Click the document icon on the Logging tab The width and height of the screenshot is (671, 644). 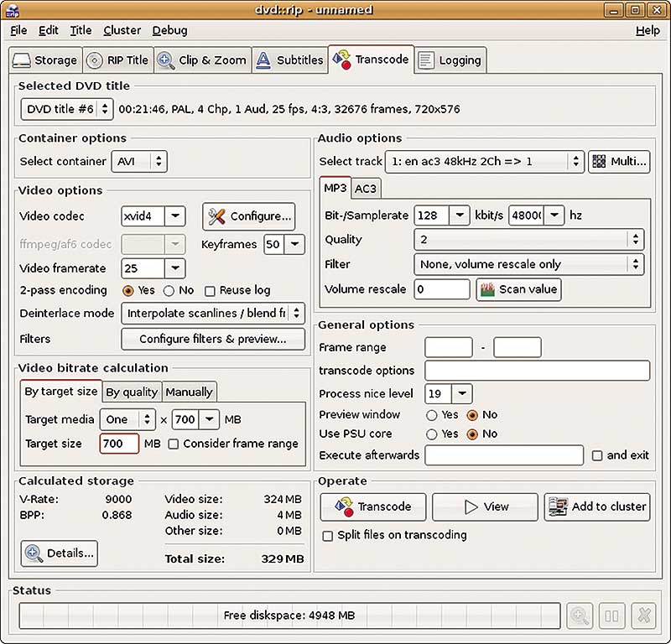tap(426, 60)
